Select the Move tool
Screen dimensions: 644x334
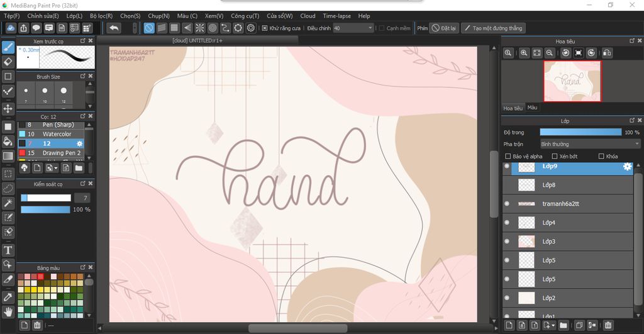point(8,108)
